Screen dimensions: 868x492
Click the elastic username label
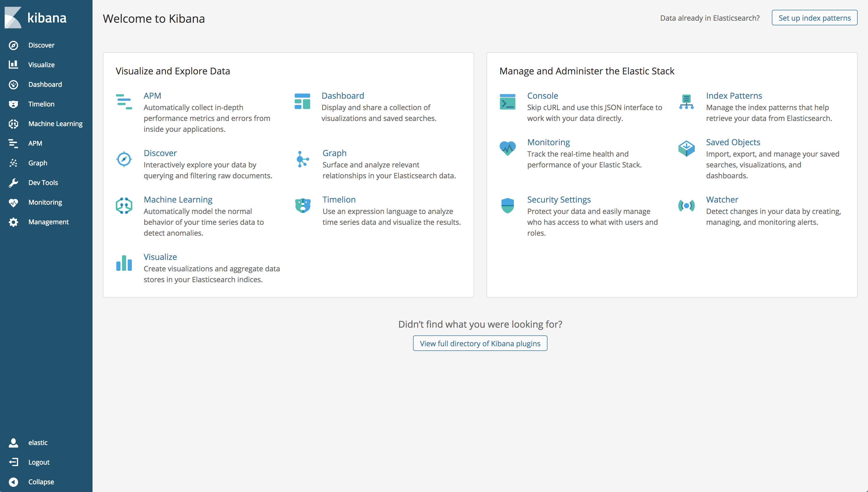tap(38, 443)
